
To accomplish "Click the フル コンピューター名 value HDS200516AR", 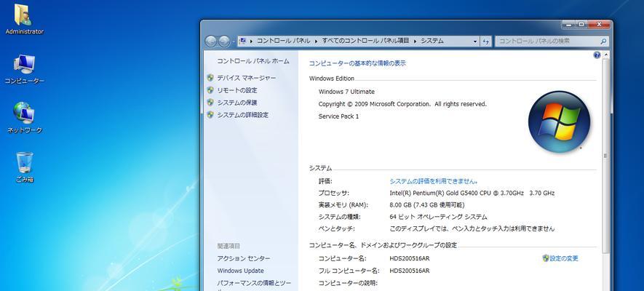I will click(x=410, y=271).
